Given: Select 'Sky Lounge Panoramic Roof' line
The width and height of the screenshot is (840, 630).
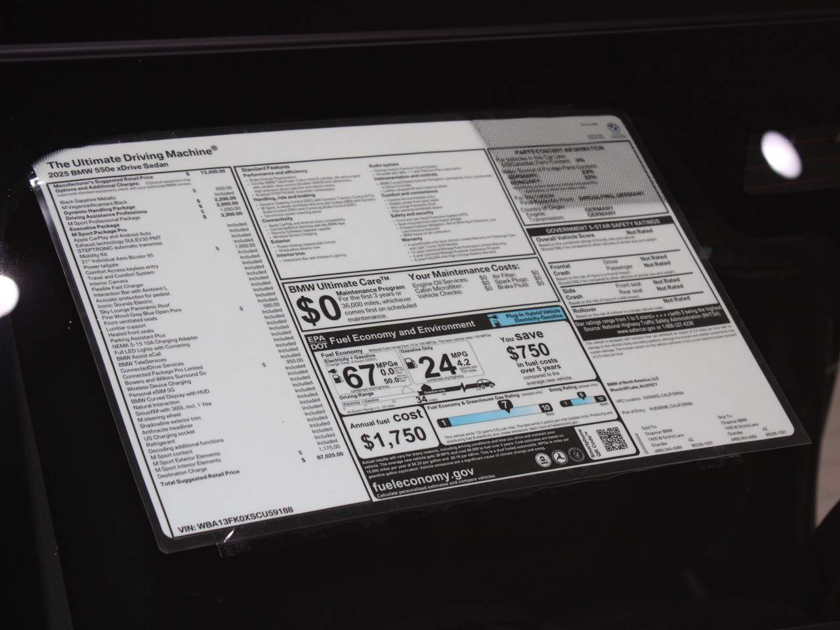Looking at the screenshot, I should pyautogui.click(x=135, y=308).
